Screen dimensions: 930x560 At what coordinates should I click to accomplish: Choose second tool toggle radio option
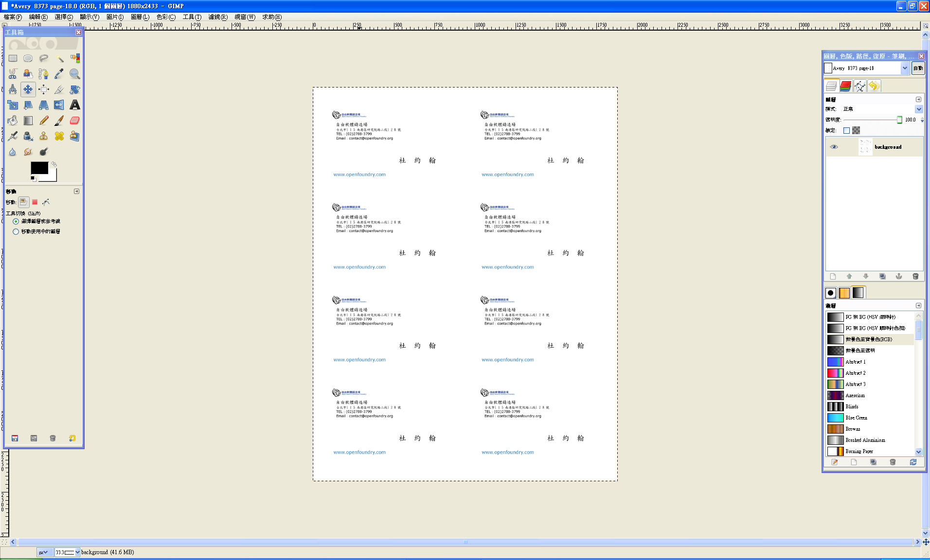(16, 232)
